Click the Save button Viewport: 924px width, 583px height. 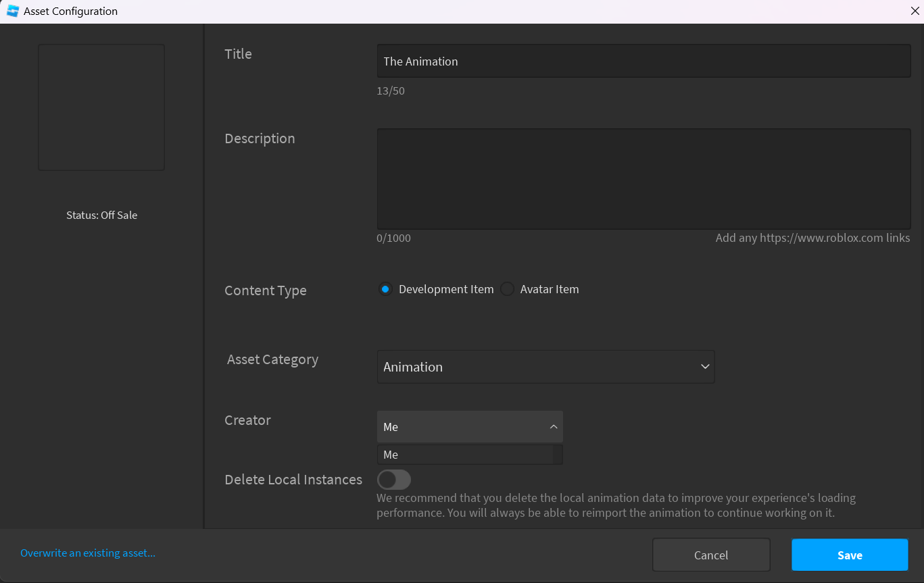(x=850, y=555)
